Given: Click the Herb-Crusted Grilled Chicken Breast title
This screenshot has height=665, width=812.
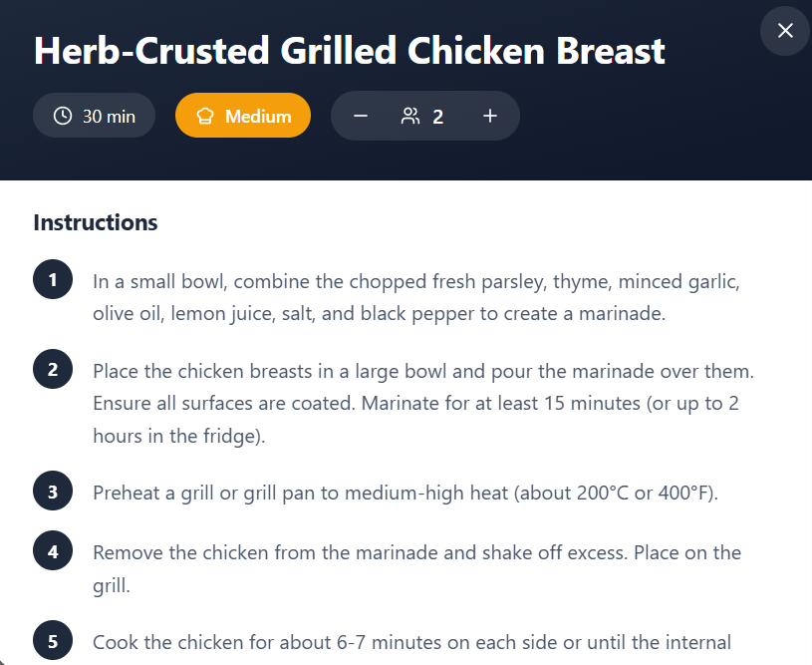Looking at the screenshot, I should 350,51.
